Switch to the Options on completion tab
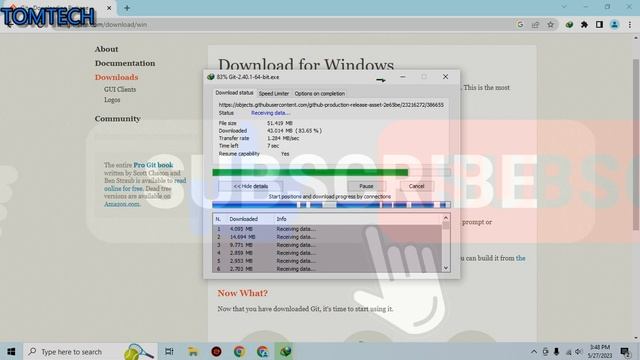 click(x=320, y=93)
